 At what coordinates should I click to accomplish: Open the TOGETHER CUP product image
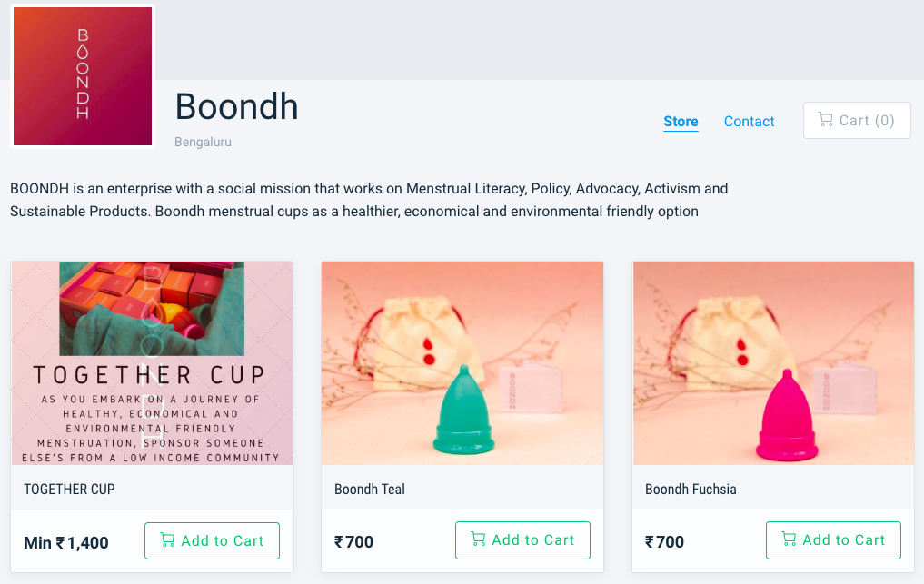point(152,363)
